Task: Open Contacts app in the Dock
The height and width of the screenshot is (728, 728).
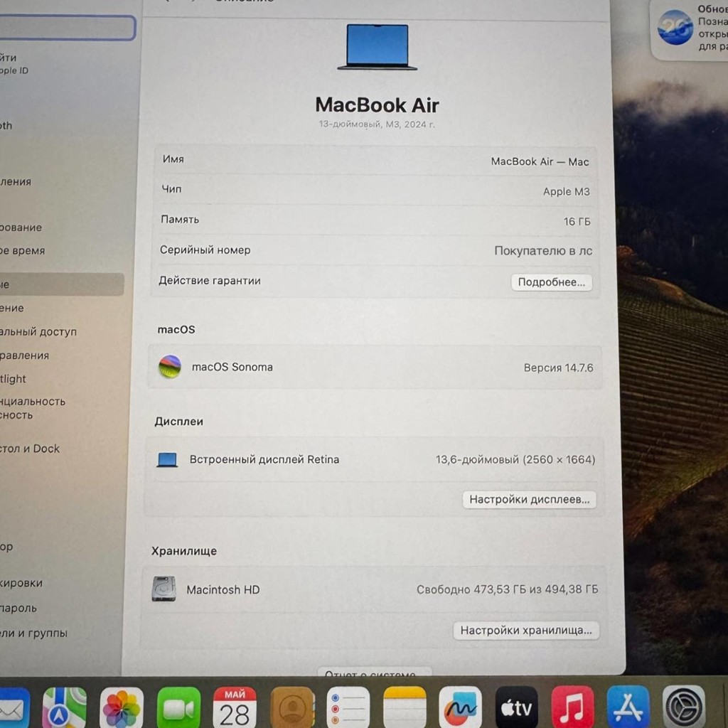Action: (292, 707)
